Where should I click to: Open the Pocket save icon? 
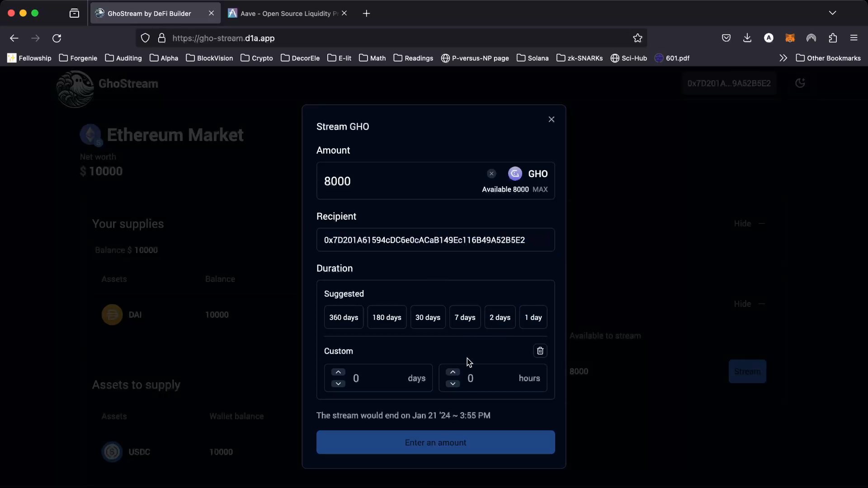(726, 38)
